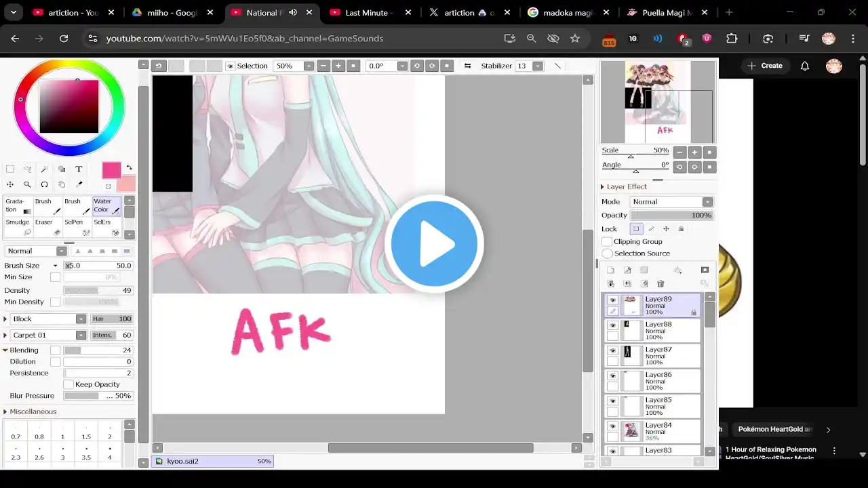Select the shape tool icon
The width and height of the screenshot is (868, 488).
tap(62, 169)
